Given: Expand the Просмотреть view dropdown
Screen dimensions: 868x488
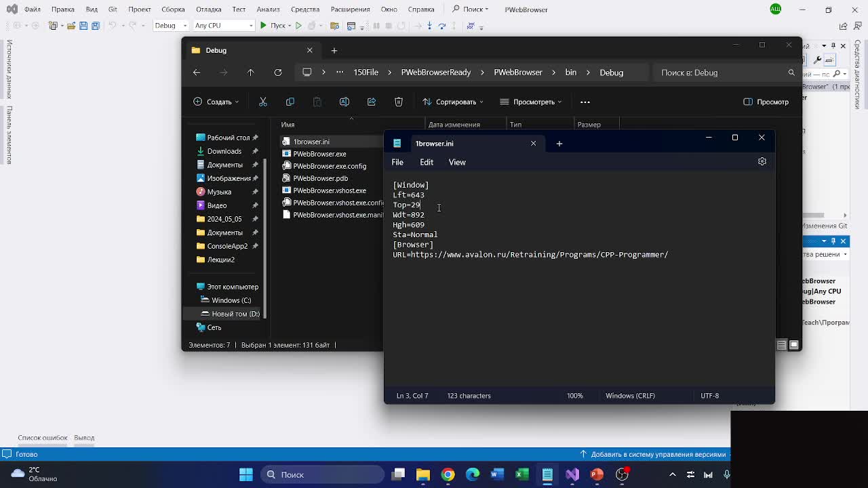Looking at the screenshot, I should pyautogui.click(x=531, y=102).
